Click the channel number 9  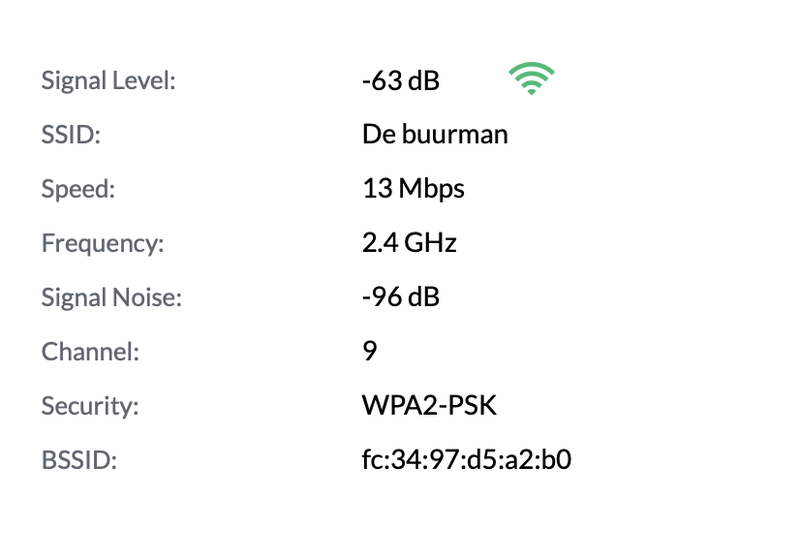point(369,351)
